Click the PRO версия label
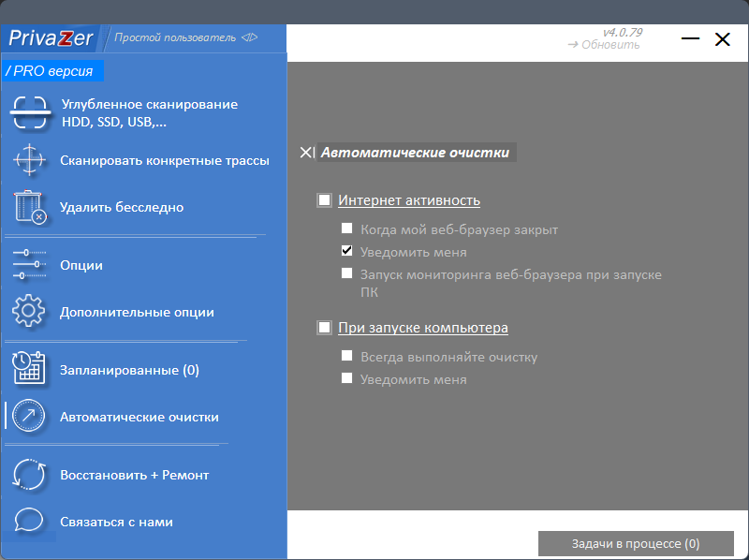Screen dimensions: 749x560 point(52,71)
